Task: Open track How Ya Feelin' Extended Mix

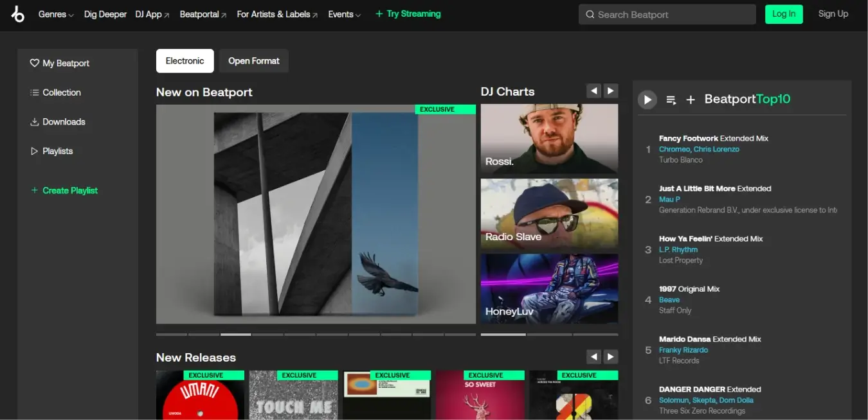Action: tap(711, 238)
